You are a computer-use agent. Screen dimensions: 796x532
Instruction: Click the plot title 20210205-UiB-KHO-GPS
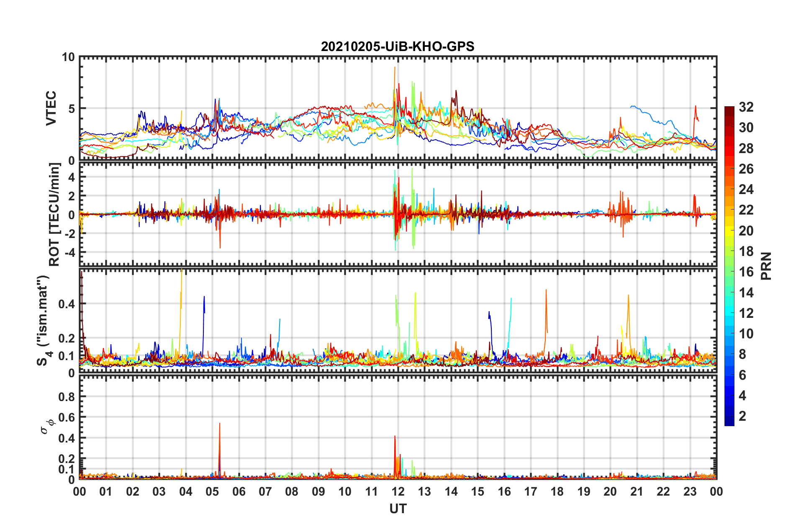click(398, 46)
